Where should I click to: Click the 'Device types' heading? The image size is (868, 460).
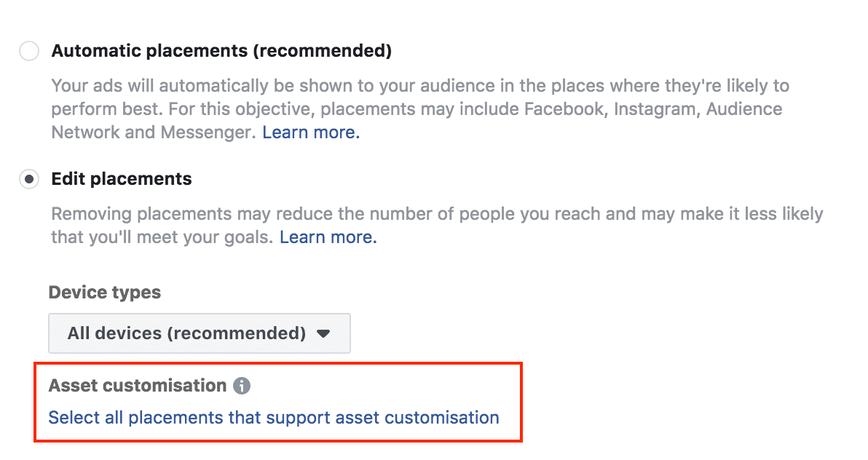click(x=105, y=293)
